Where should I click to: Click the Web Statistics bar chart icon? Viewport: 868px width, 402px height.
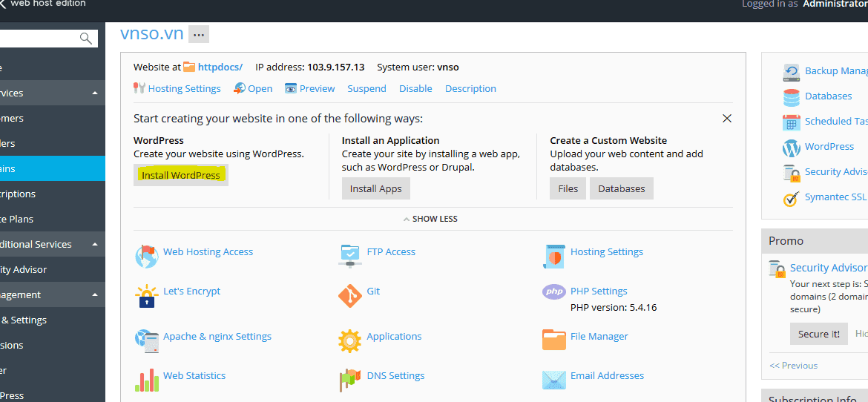coord(147,380)
